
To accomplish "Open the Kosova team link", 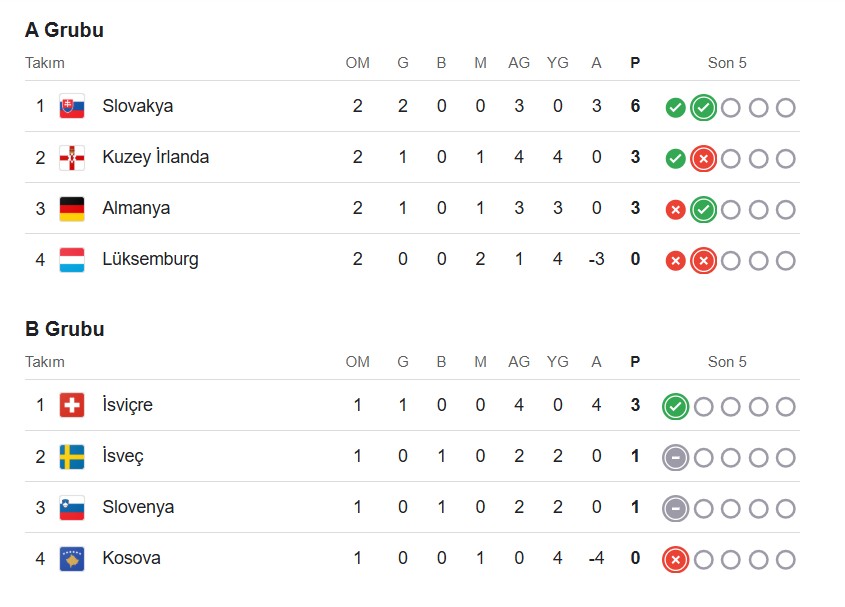I will point(131,557).
